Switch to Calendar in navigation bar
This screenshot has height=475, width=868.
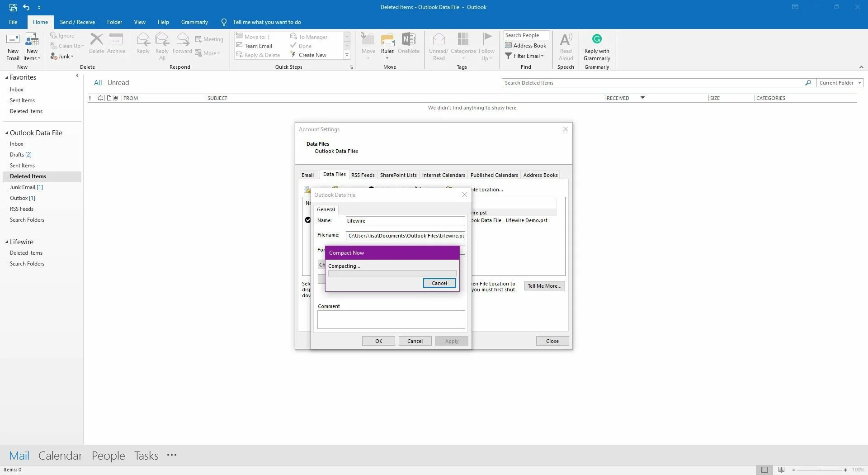tap(60, 456)
